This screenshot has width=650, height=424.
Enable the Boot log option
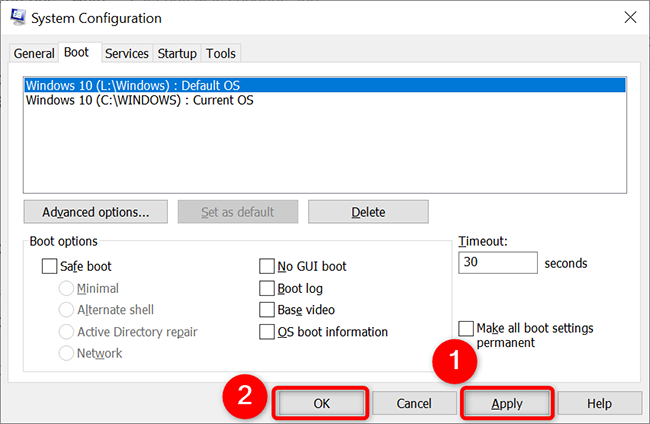tap(267, 289)
